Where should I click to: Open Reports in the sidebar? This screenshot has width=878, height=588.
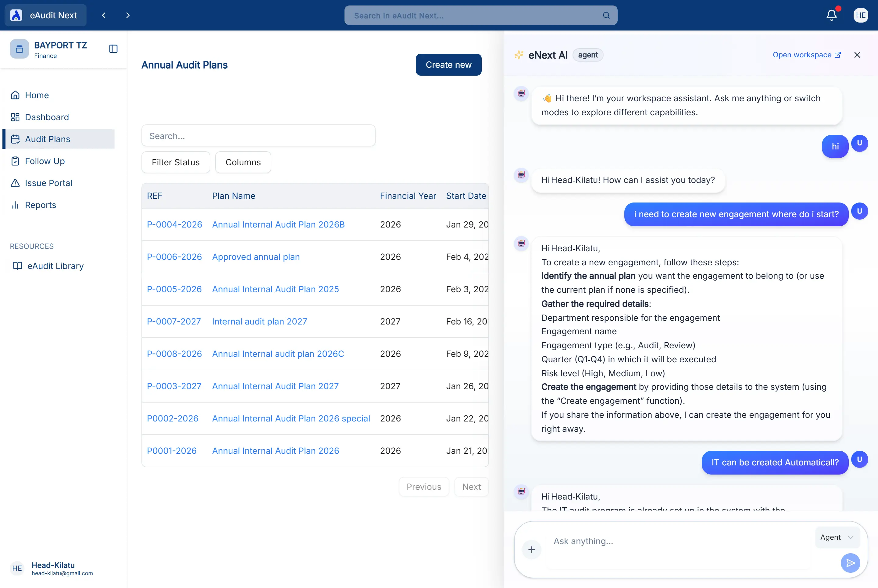(41, 205)
